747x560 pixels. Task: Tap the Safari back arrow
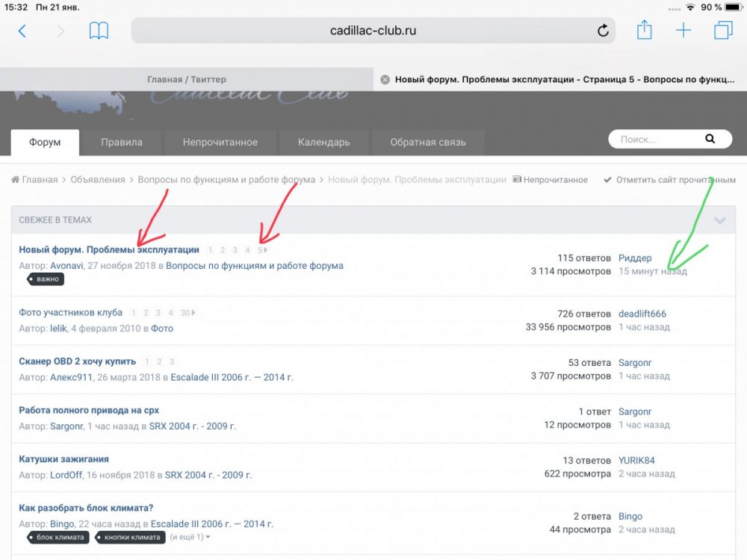point(22,31)
